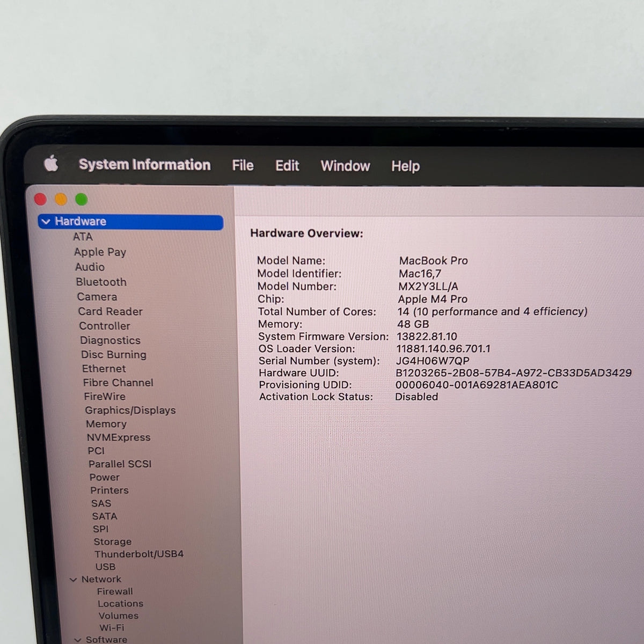Collapse the Software section chevron

[x=78, y=640]
